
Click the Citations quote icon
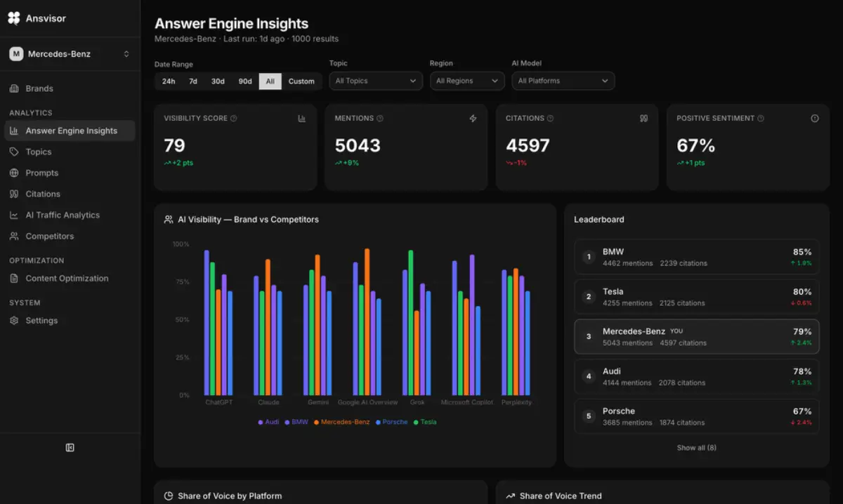14,194
